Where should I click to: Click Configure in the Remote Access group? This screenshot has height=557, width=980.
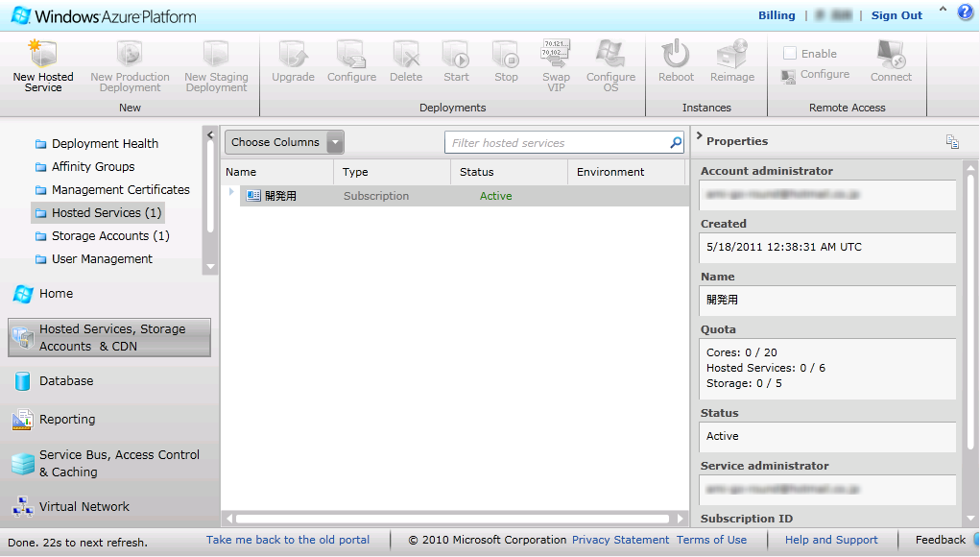pos(816,75)
